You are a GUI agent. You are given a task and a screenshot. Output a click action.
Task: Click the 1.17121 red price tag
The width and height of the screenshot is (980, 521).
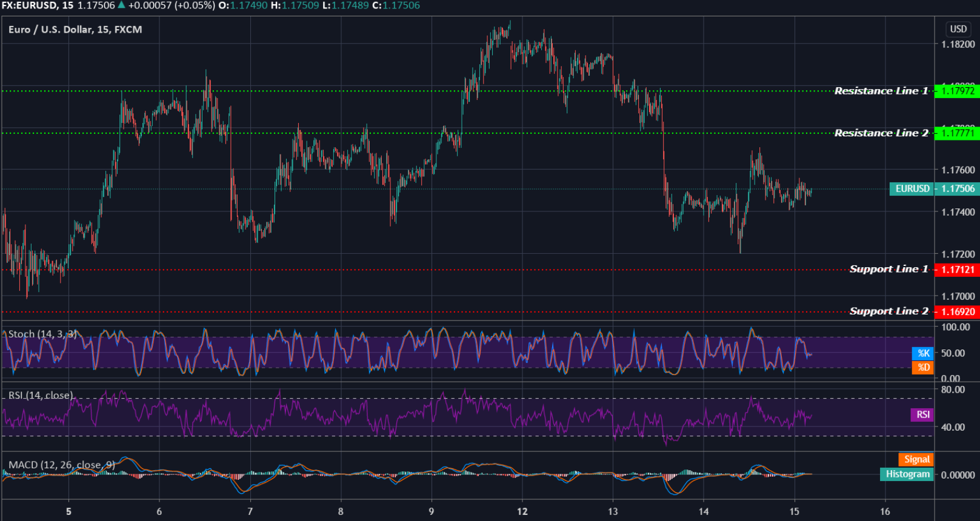(x=958, y=270)
